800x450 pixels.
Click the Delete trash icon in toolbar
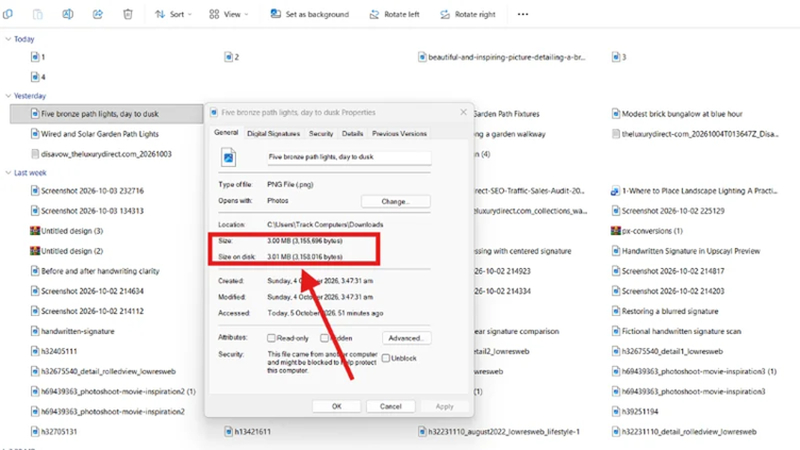point(128,14)
